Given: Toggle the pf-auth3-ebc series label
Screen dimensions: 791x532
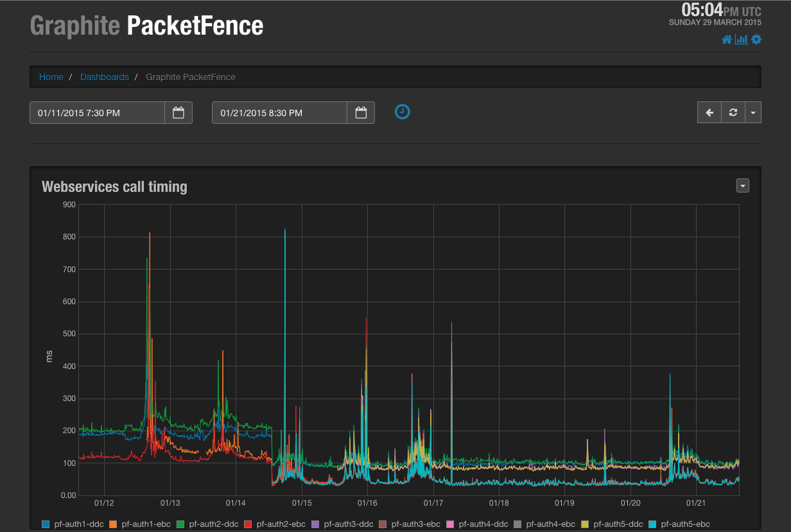Looking at the screenshot, I should [416, 524].
